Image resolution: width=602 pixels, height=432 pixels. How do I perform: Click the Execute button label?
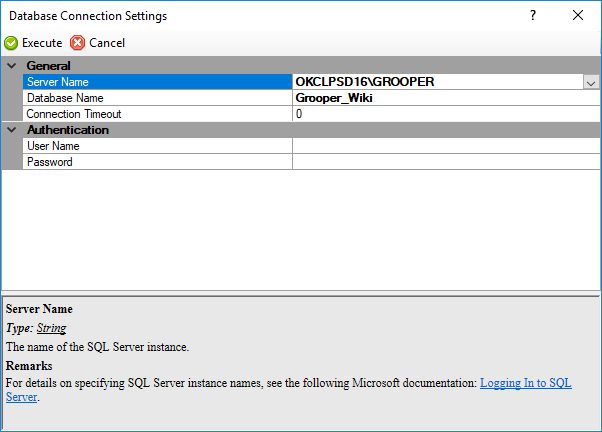42,43
